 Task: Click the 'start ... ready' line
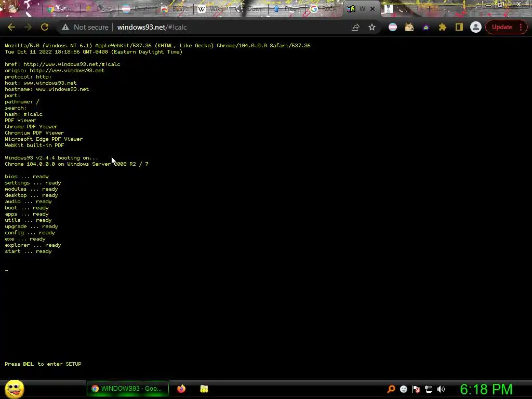coord(28,251)
